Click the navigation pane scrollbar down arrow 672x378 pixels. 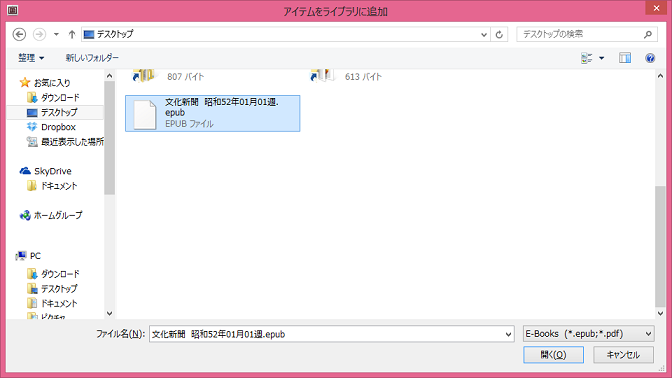coord(109,313)
